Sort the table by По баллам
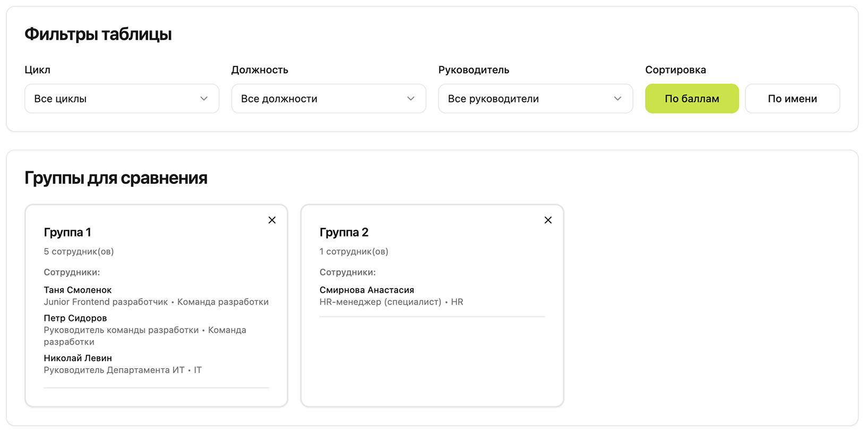868x441 pixels. (692, 99)
